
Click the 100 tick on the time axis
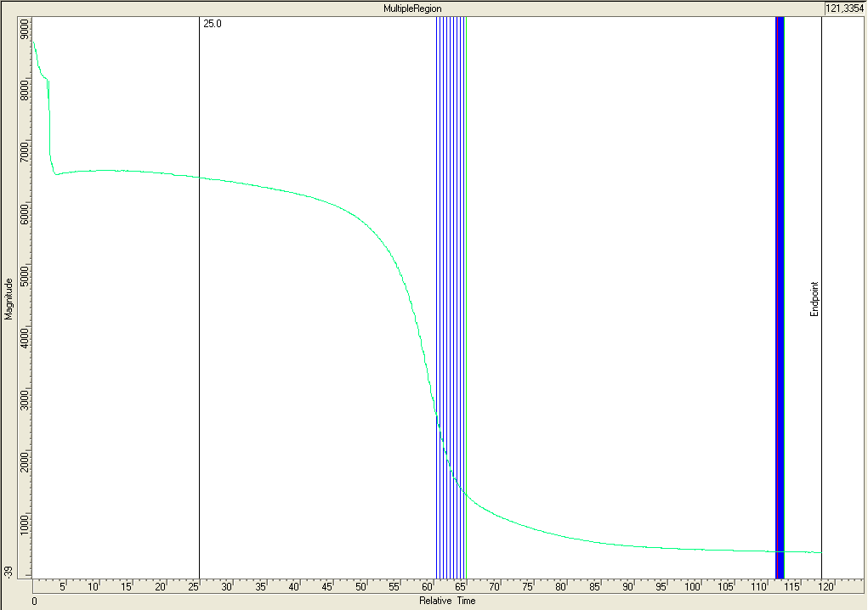(694, 587)
